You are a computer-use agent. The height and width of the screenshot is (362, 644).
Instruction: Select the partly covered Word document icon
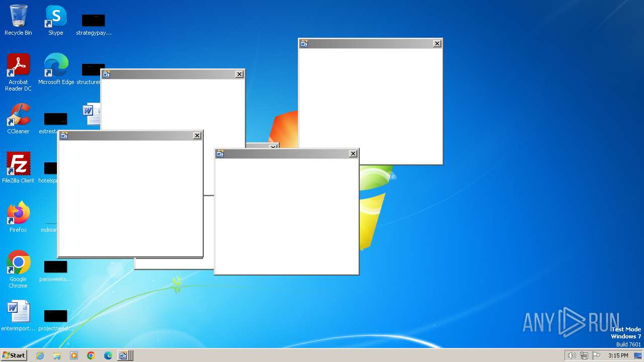[92, 114]
